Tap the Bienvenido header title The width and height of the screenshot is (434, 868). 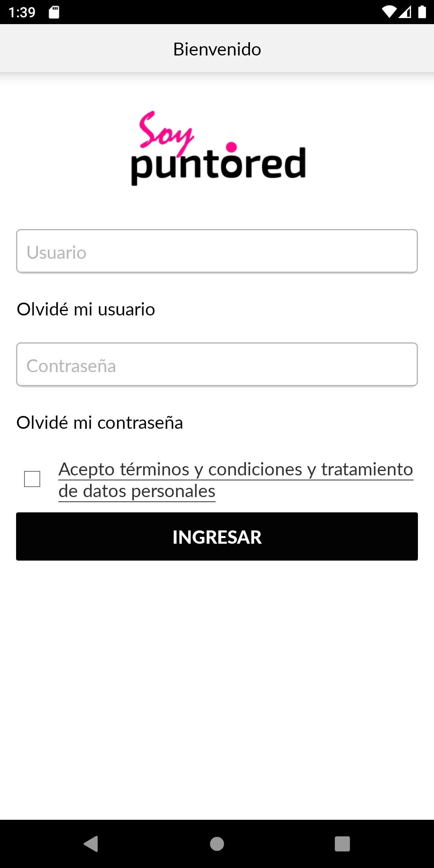click(217, 49)
